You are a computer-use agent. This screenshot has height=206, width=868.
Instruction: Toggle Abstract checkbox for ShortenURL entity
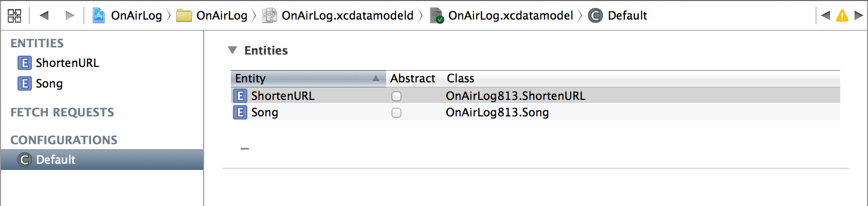[x=396, y=96]
